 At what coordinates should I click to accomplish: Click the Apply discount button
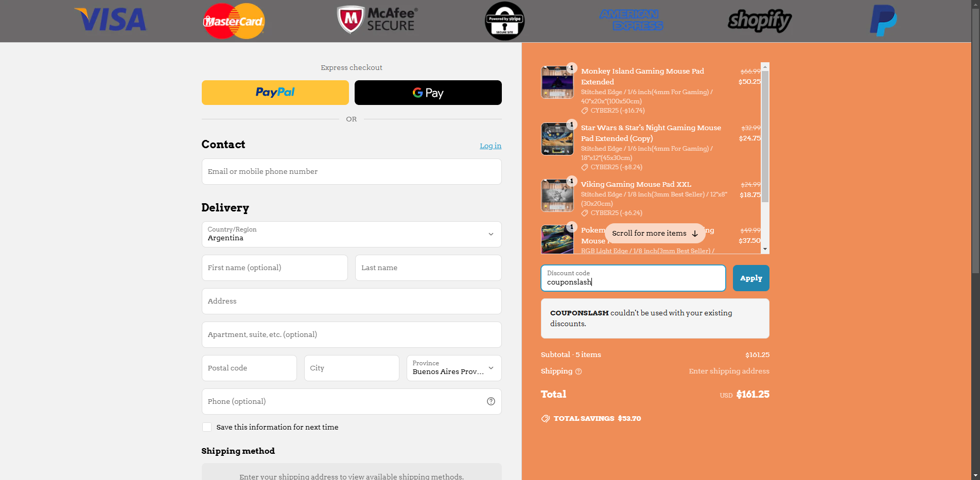750,278
